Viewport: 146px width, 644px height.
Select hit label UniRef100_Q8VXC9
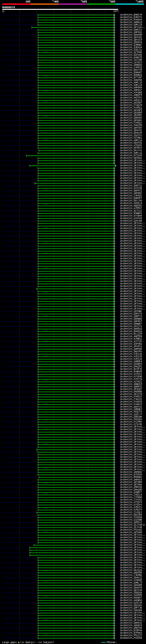tap(131, 40)
